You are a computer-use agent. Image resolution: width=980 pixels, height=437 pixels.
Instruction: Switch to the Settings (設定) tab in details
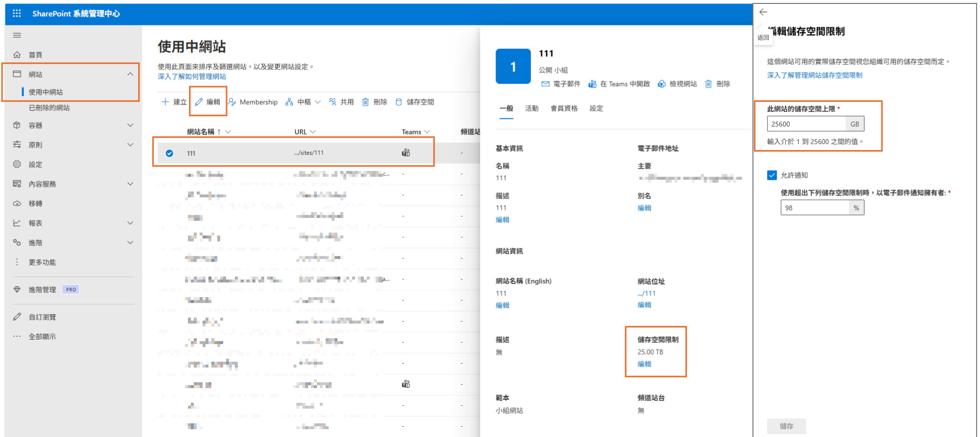596,109
